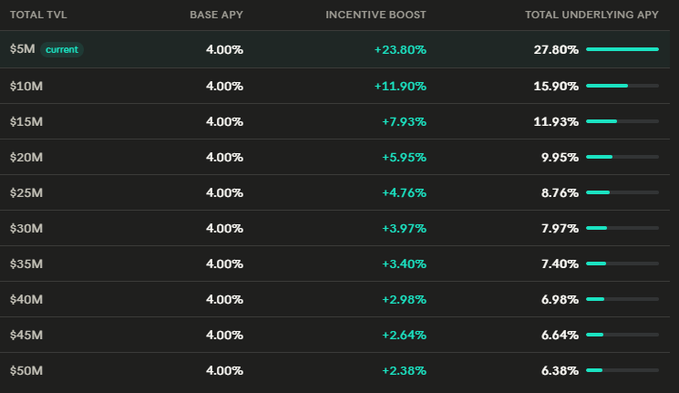The image size is (679, 393).
Task: Click the 'current' badge next to $5M
Action: (62, 49)
